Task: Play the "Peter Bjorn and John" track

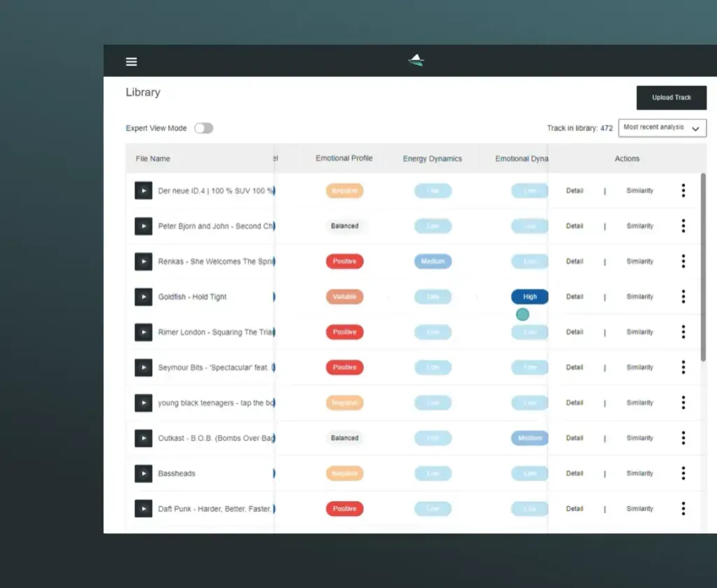Action: pos(143,225)
